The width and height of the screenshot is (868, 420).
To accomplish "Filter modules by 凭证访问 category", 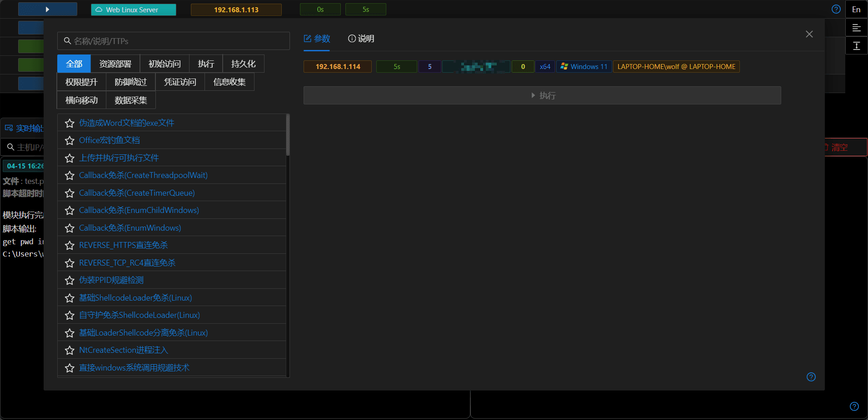I will click(x=180, y=82).
